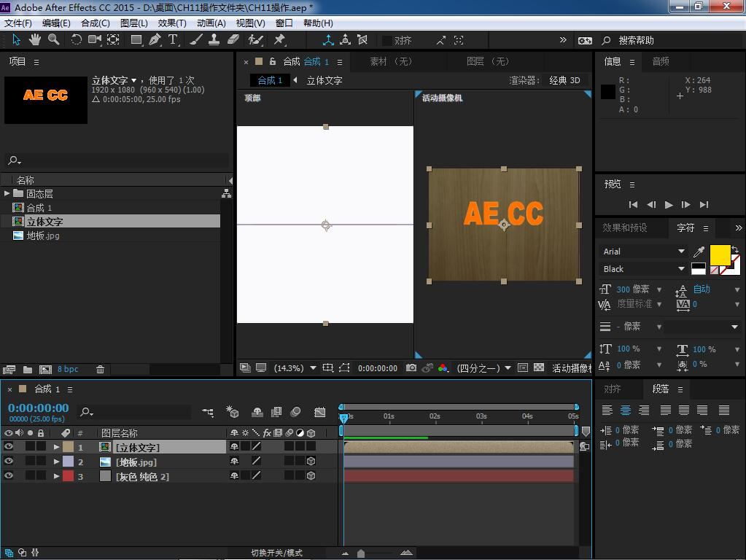Select the Roto Brush tool
The width and height of the screenshot is (746, 560).
(255, 40)
